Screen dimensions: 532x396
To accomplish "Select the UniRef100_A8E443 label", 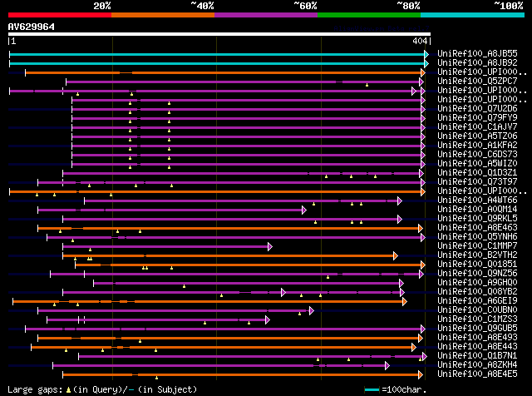I will coord(477,347).
